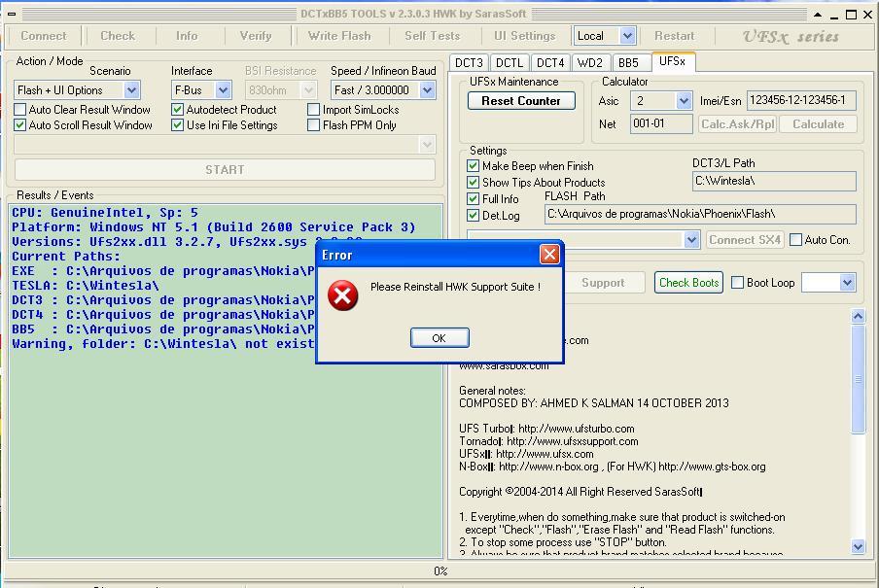
Task: Toggle Make Beep when Finish
Action: tap(474, 166)
